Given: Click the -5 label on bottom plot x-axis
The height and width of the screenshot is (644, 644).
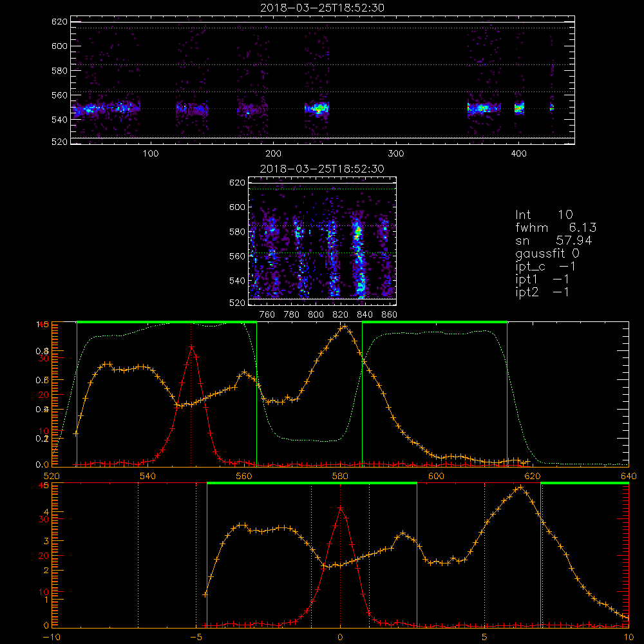Looking at the screenshot, I should tap(196, 638).
